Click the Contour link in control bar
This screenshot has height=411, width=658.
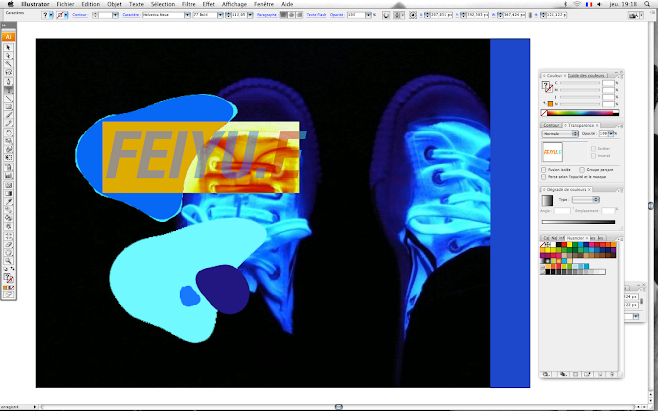point(79,15)
